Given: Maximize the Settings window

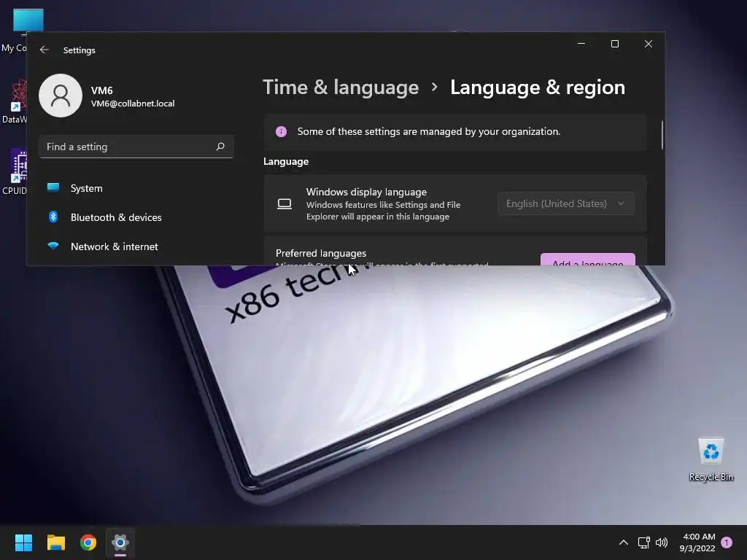Looking at the screenshot, I should tap(615, 44).
